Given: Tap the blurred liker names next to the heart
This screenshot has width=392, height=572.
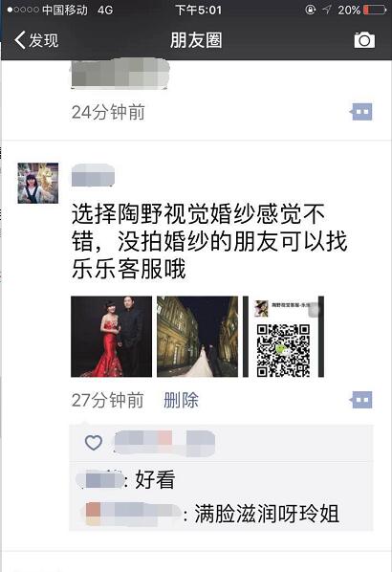Looking at the screenshot, I should pos(164,443).
